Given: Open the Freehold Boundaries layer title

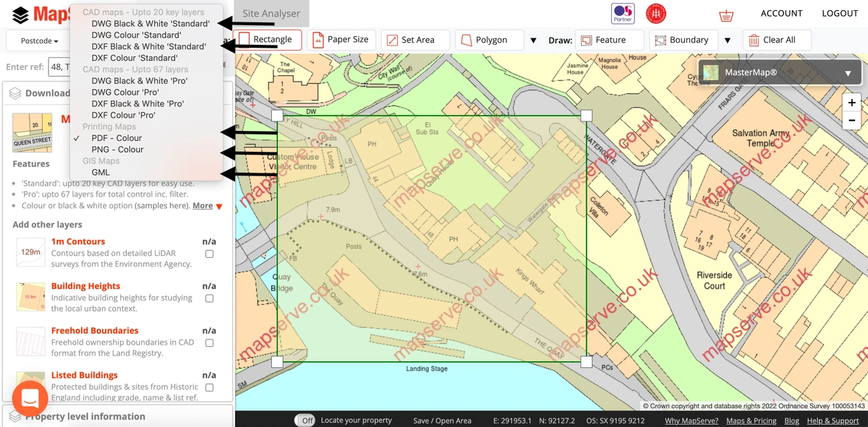Looking at the screenshot, I should click(95, 331).
